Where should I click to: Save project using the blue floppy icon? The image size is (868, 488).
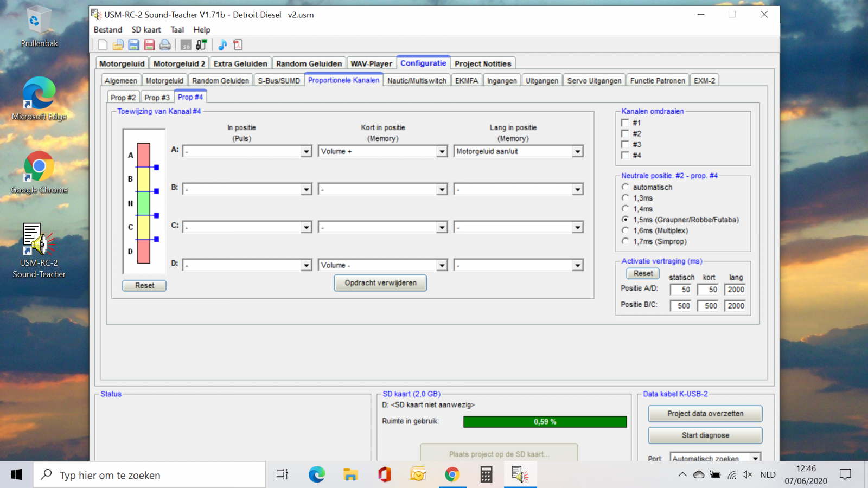tap(133, 45)
